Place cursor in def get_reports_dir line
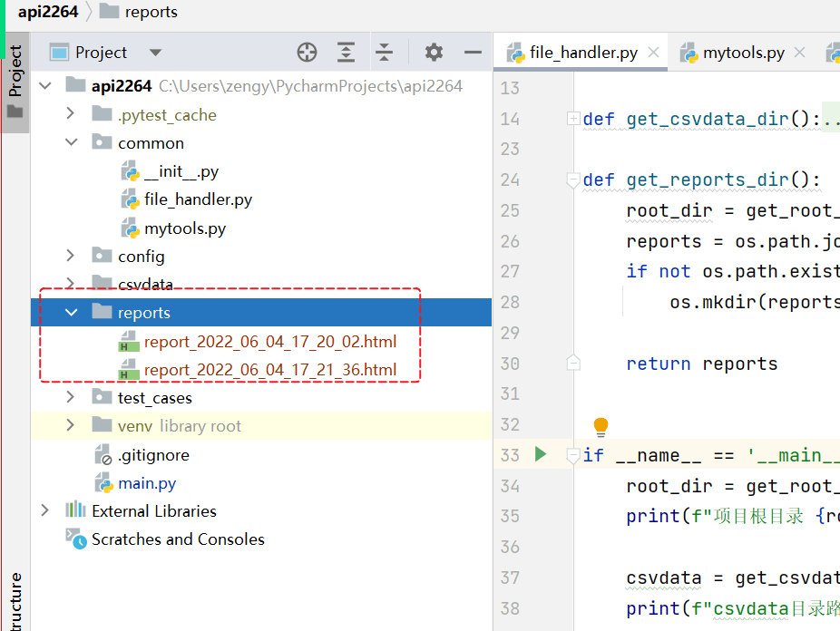 point(702,180)
